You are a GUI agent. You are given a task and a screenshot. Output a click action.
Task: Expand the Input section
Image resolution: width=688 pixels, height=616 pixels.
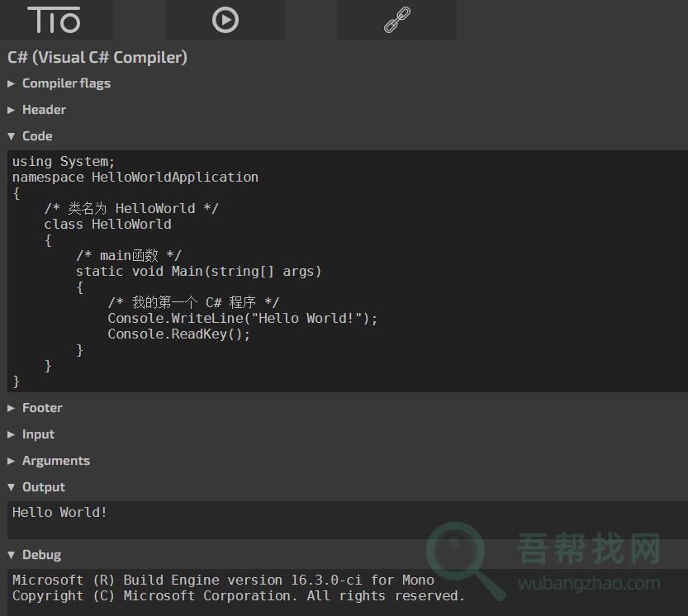38,434
